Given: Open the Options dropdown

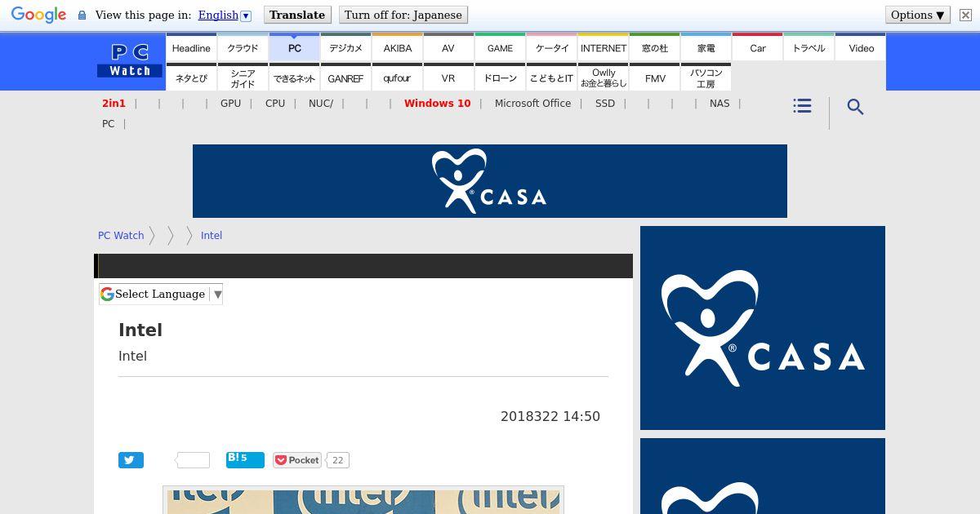Looking at the screenshot, I should tap(918, 15).
